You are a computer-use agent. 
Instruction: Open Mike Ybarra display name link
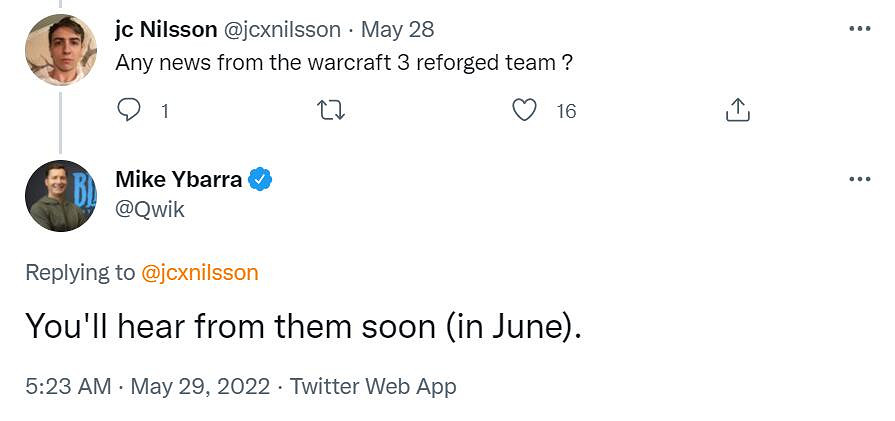coord(179,180)
